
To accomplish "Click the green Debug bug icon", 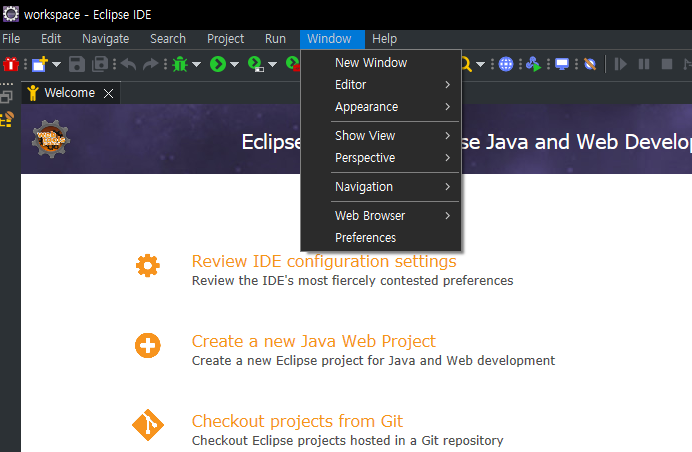I will coord(180,64).
